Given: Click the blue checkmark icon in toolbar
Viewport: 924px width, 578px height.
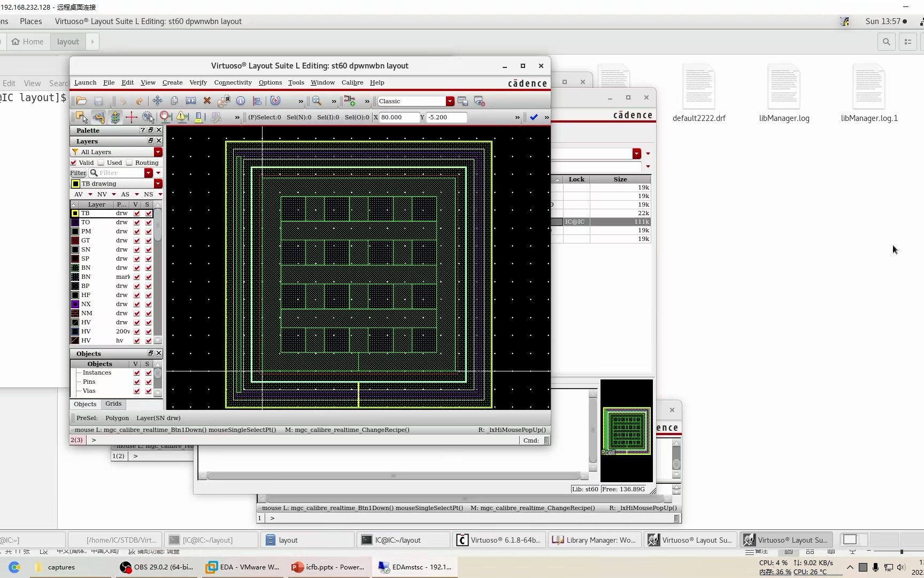Looking at the screenshot, I should 534,117.
